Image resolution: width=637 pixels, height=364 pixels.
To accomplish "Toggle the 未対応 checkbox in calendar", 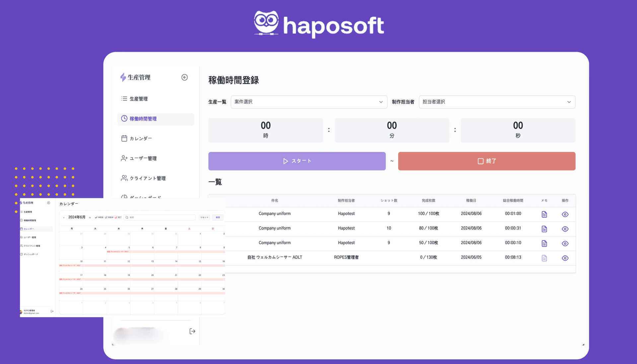I will point(96,218).
